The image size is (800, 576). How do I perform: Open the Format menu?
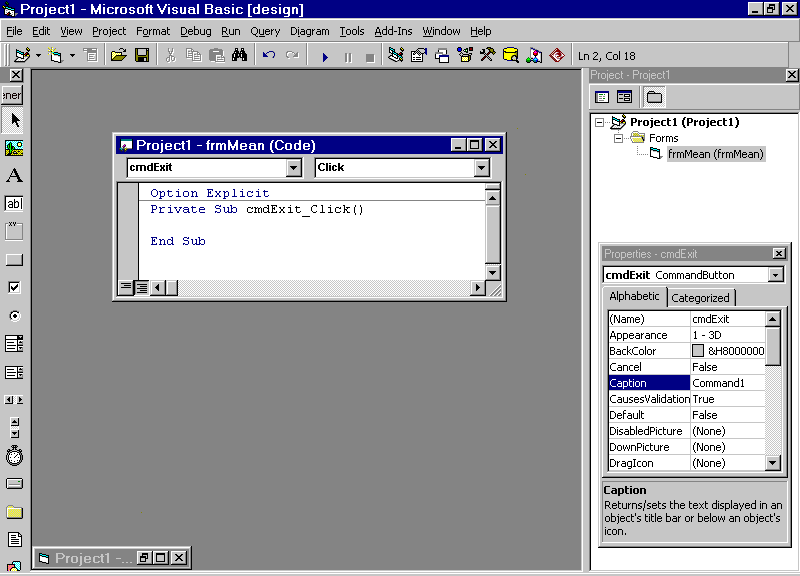[x=153, y=32]
